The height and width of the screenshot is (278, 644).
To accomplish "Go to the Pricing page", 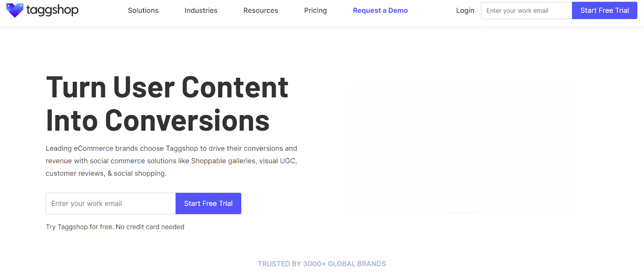I will point(315,10).
